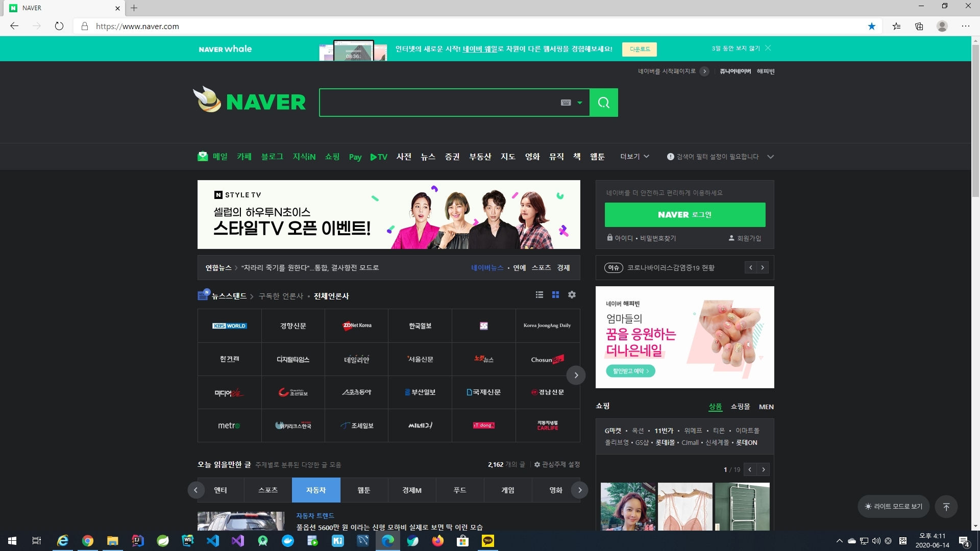The image size is (980, 551).
Task: Open search autocomplete dropdown arrow
Action: (x=580, y=103)
